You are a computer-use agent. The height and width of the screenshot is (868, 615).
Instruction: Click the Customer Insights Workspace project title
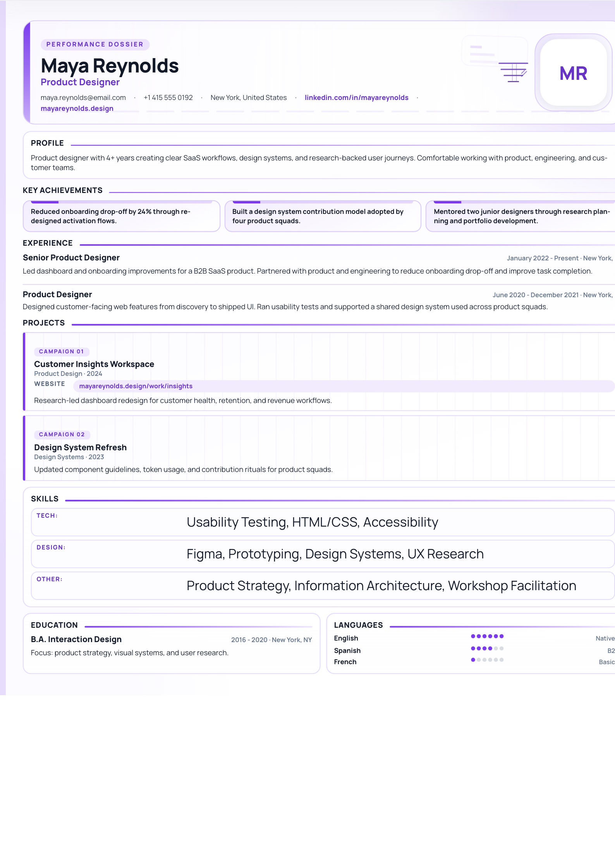(x=94, y=364)
